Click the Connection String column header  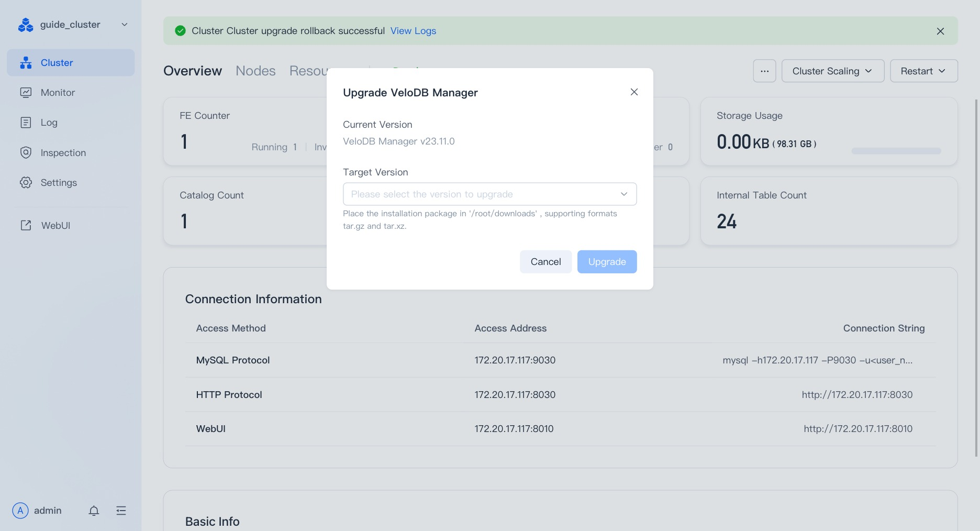884,328
